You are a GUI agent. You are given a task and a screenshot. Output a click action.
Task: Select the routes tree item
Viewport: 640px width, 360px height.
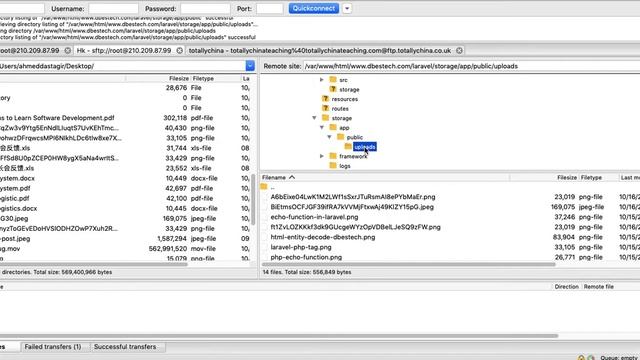click(x=340, y=109)
